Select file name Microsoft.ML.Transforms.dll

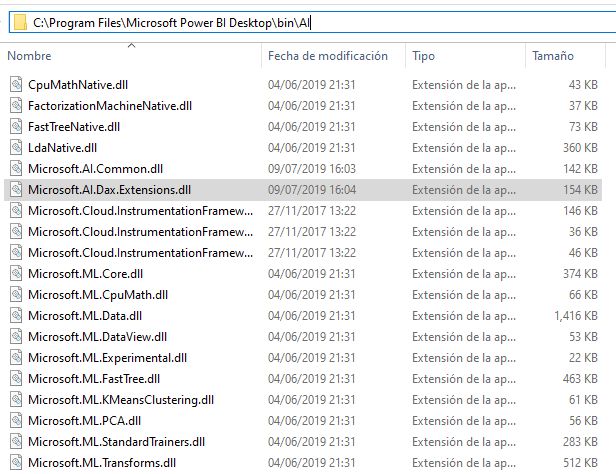[102, 463]
